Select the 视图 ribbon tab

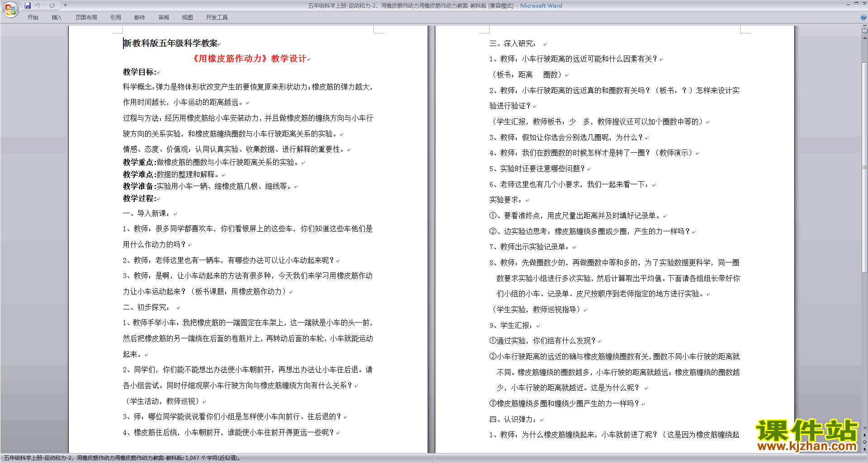tap(188, 18)
